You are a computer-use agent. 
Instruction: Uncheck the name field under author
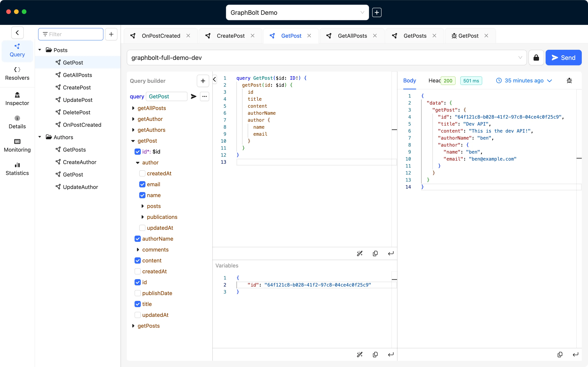click(x=142, y=195)
